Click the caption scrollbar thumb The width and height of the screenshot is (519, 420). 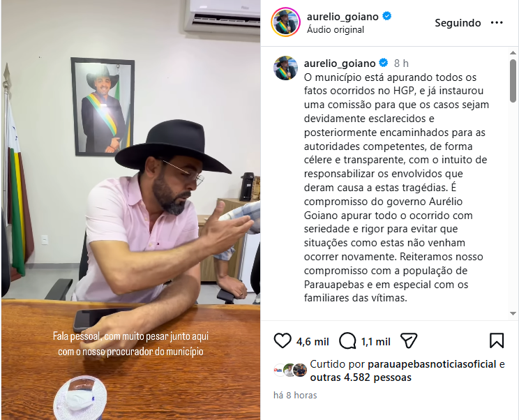[x=513, y=81]
